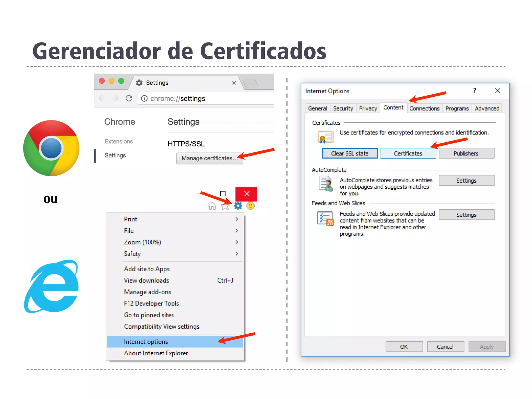Open Internet Explorer tools gear
Screen dimensions: 532x399
pos(238,206)
